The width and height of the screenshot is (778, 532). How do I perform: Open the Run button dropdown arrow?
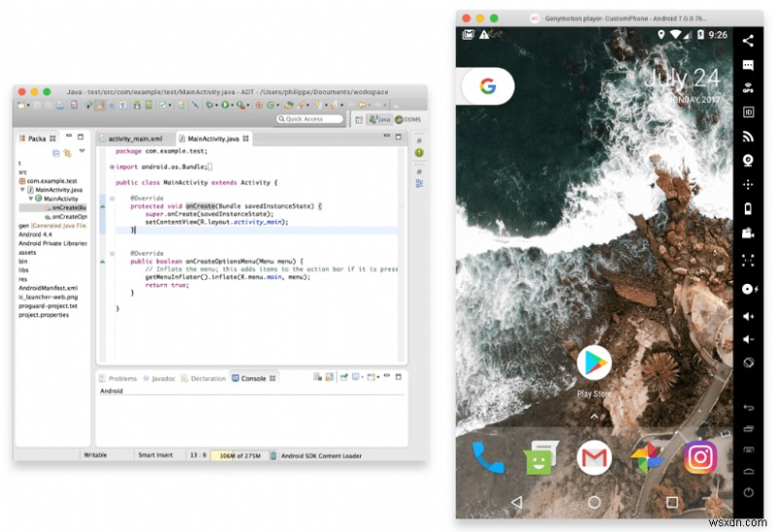tap(231, 105)
